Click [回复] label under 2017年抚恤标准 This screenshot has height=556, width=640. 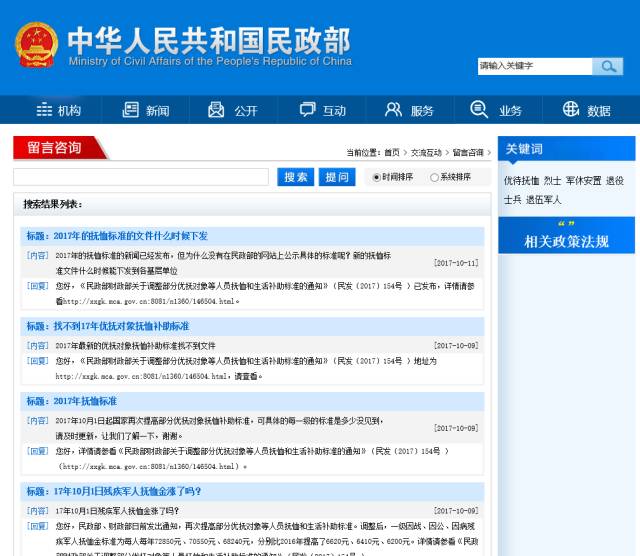[38, 451]
